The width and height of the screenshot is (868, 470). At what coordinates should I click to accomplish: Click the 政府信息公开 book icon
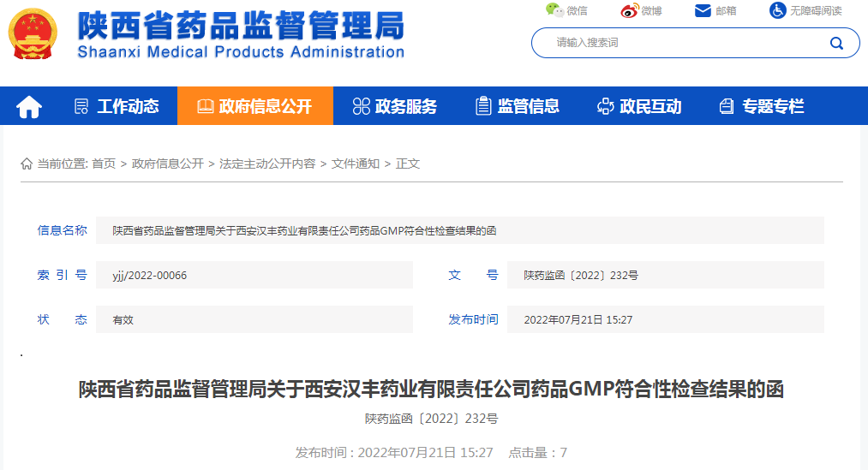[x=205, y=106]
